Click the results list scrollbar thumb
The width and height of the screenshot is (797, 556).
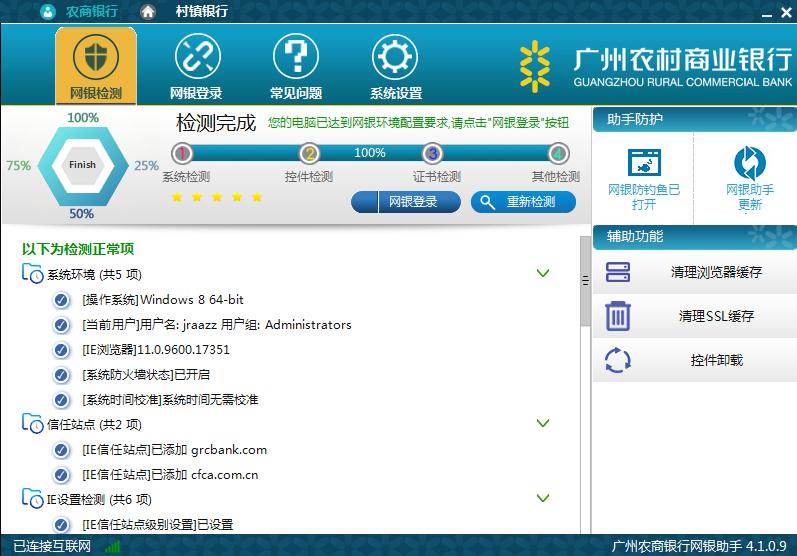click(585, 281)
